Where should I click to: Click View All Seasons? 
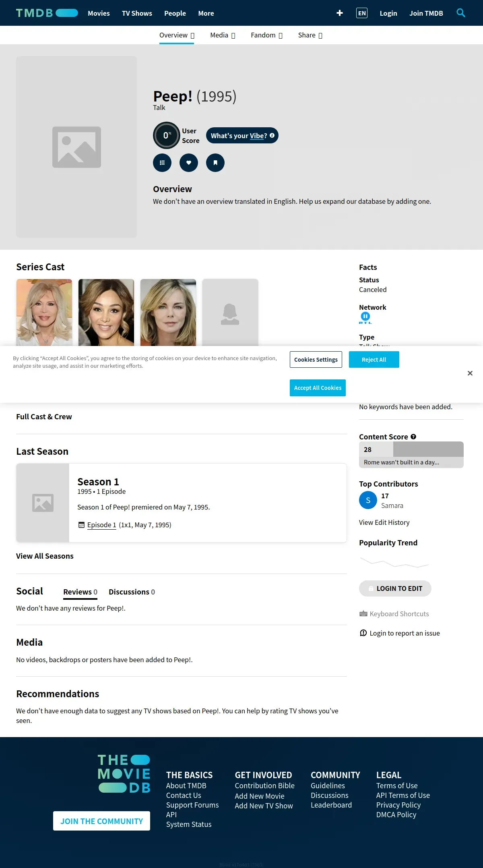pos(45,556)
